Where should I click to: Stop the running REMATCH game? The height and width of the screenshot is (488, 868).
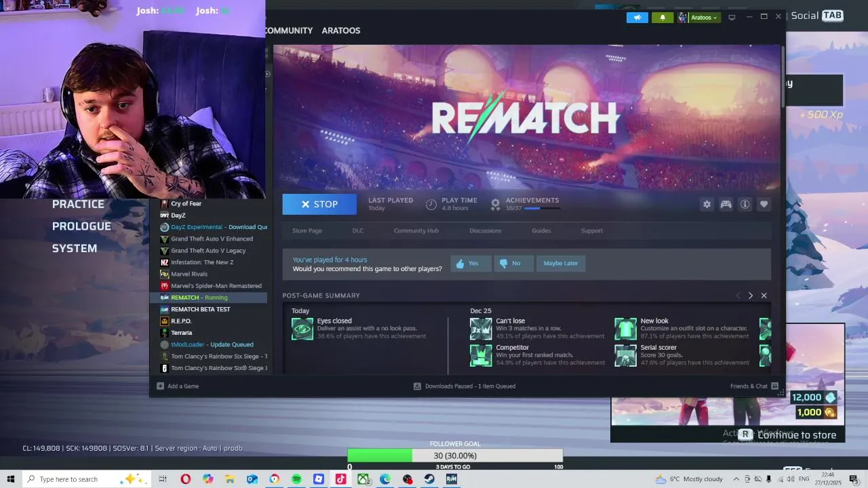(319, 204)
